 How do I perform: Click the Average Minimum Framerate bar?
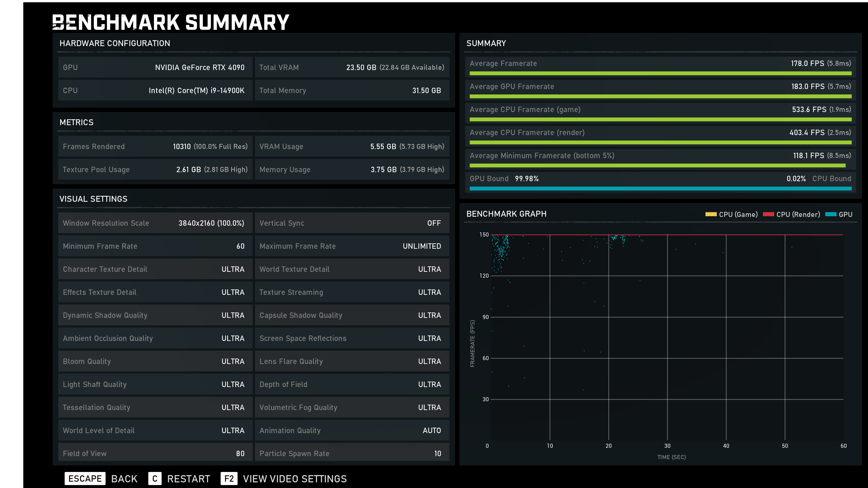point(657,166)
